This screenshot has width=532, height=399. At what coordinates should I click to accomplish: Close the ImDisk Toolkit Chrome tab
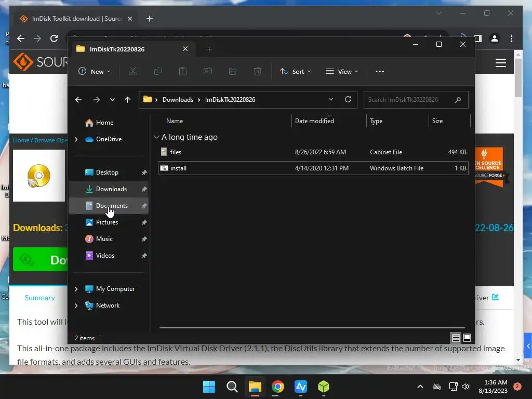(x=129, y=19)
